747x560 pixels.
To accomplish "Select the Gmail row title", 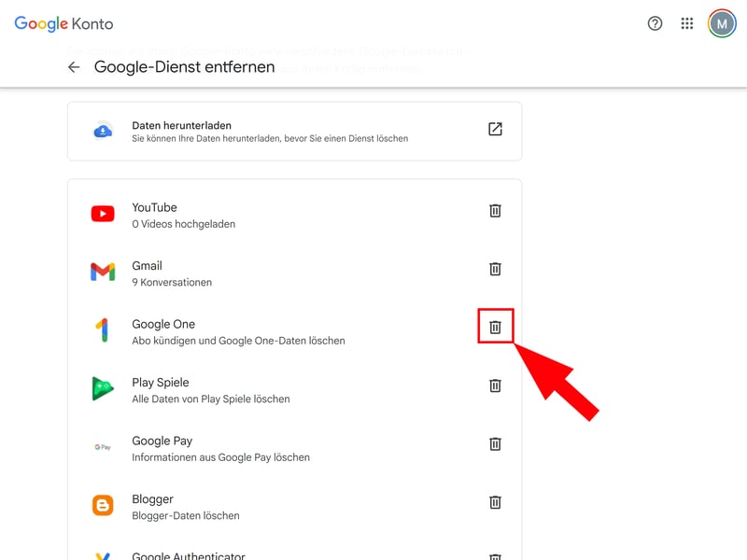I will click(147, 266).
